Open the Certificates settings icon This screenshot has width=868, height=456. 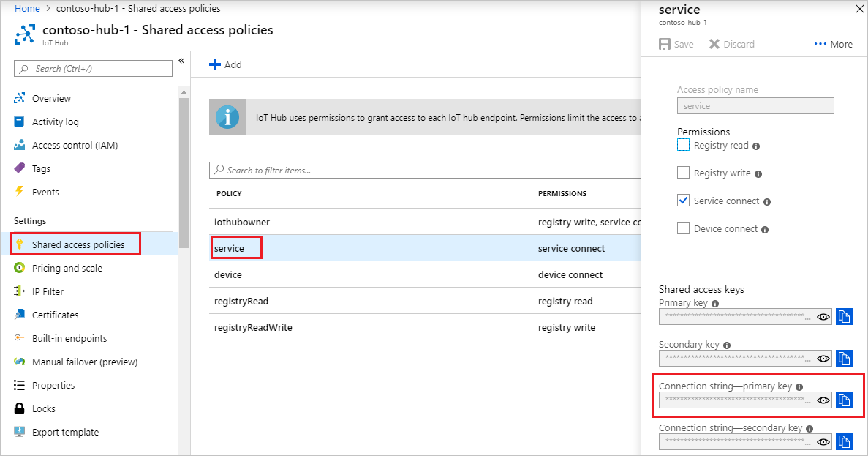click(x=19, y=314)
